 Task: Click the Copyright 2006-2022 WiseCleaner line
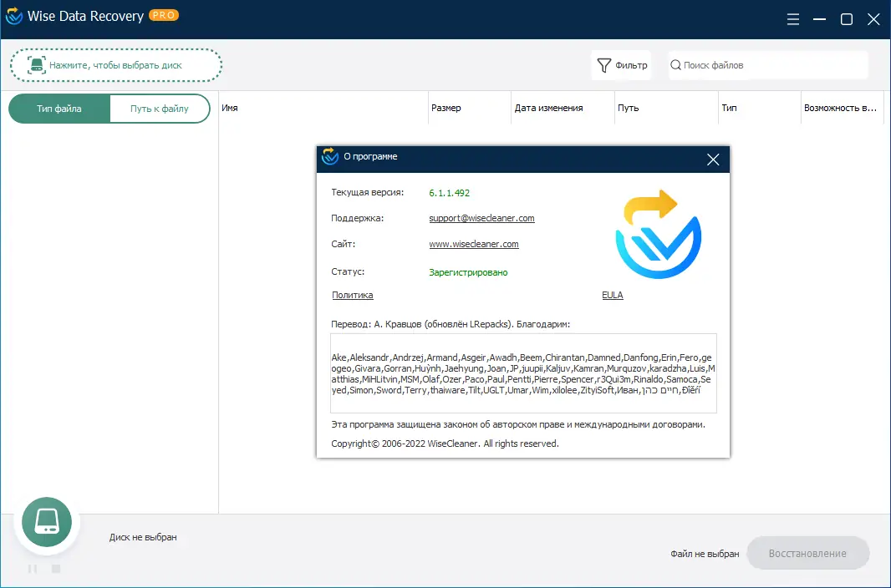click(x=445, y=444)
